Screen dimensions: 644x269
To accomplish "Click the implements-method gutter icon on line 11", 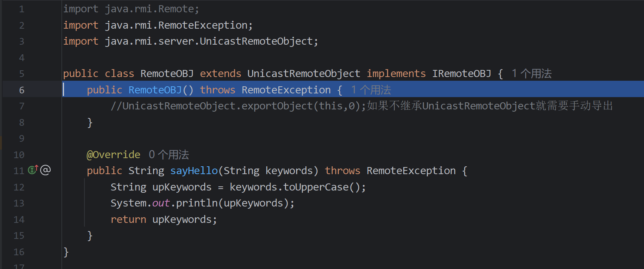I will pos(33,170).
